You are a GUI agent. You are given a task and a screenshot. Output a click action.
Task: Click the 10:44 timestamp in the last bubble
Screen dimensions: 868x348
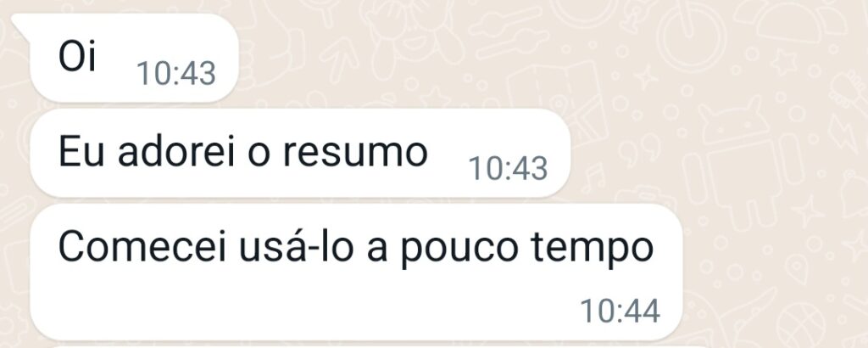[x=620, y=311]
